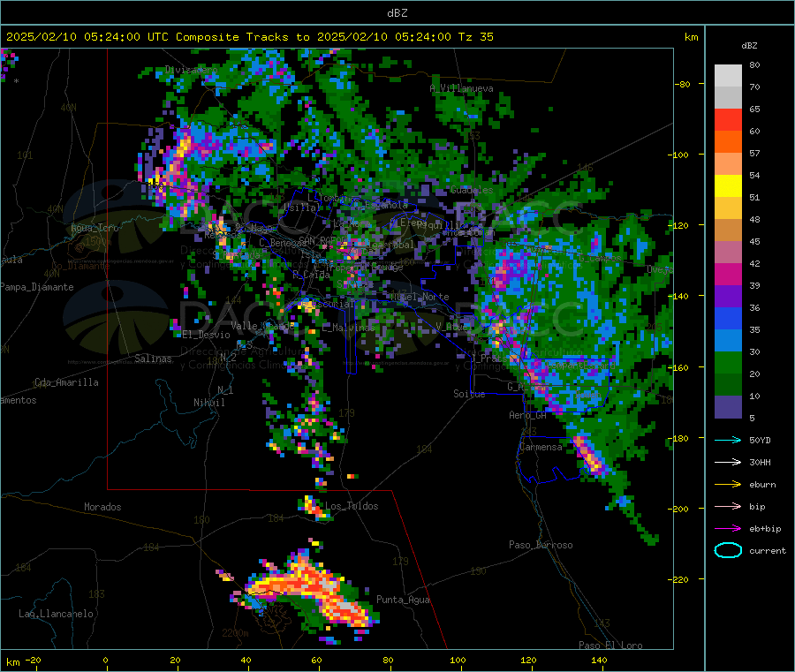Screen dimensions: 795x672
Task: Select the yellow 51-54 dBZ color swatch
Action: [x=728, y=186]
